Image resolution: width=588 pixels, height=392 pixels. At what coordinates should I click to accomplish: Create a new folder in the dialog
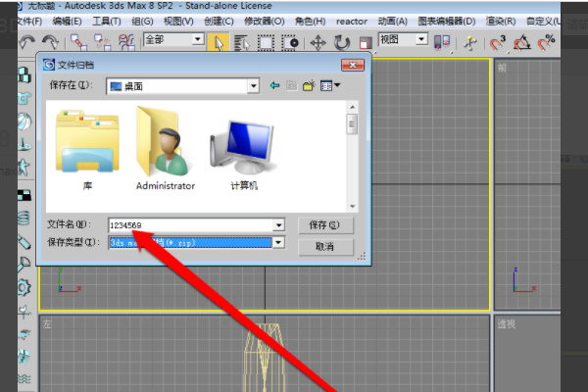click(309, 86)
